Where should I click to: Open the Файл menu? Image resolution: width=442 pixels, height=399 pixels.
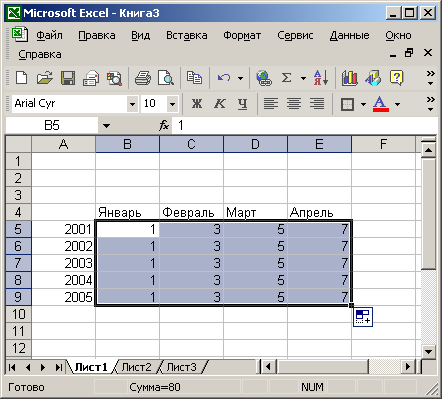click(49, 35)
